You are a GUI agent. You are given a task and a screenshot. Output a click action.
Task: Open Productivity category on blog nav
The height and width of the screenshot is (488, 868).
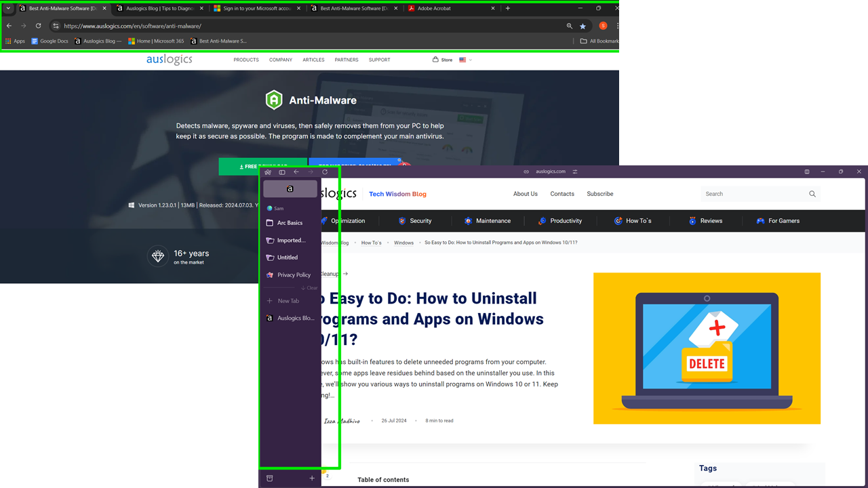(560, 221)
